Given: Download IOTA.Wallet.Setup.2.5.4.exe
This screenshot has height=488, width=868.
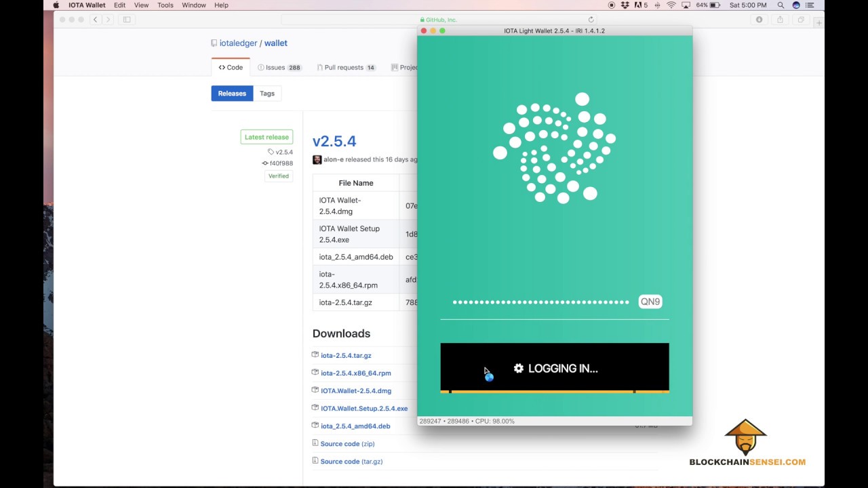Looking at the screenshot, I should [x=364, y=408].
